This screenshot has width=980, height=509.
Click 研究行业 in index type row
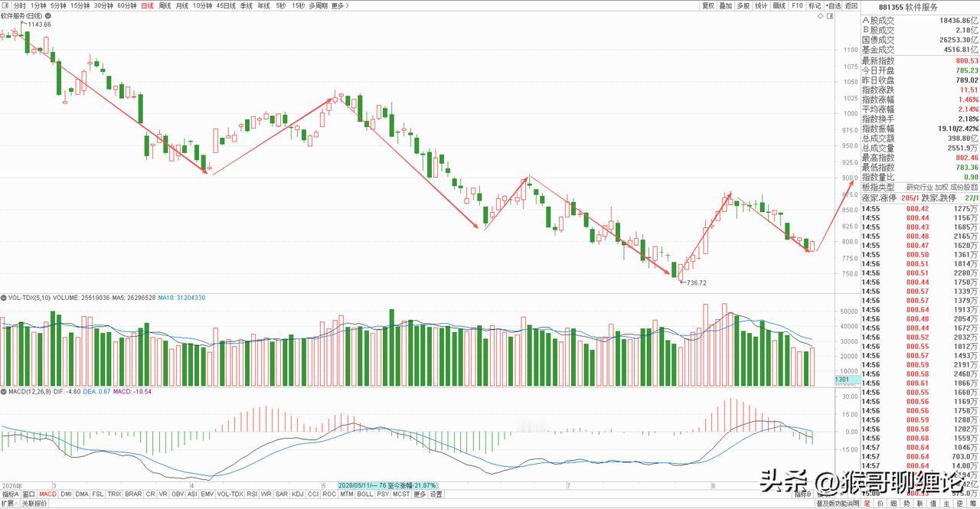pyautogui.click(x=919, y=187)
